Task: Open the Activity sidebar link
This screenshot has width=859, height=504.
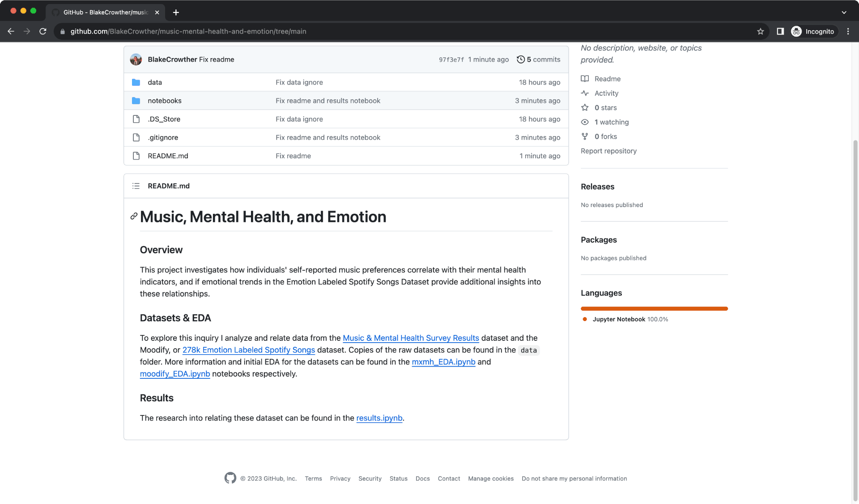Action: click(x=606, y=93)
